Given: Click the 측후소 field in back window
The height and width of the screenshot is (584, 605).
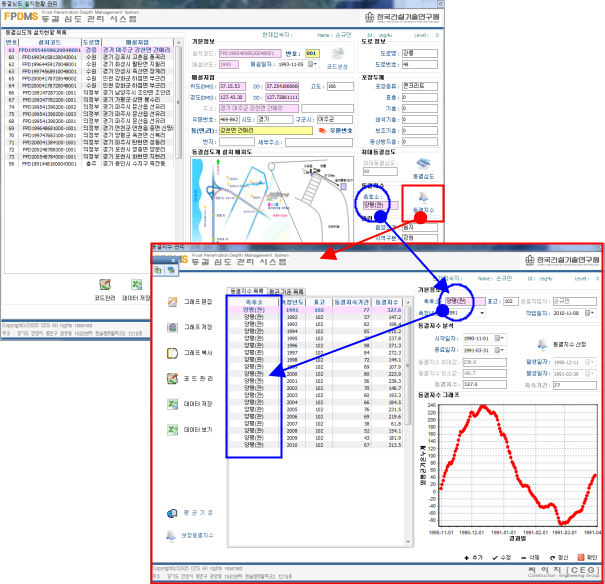Looking at the screenshot, I should (381, 205).
